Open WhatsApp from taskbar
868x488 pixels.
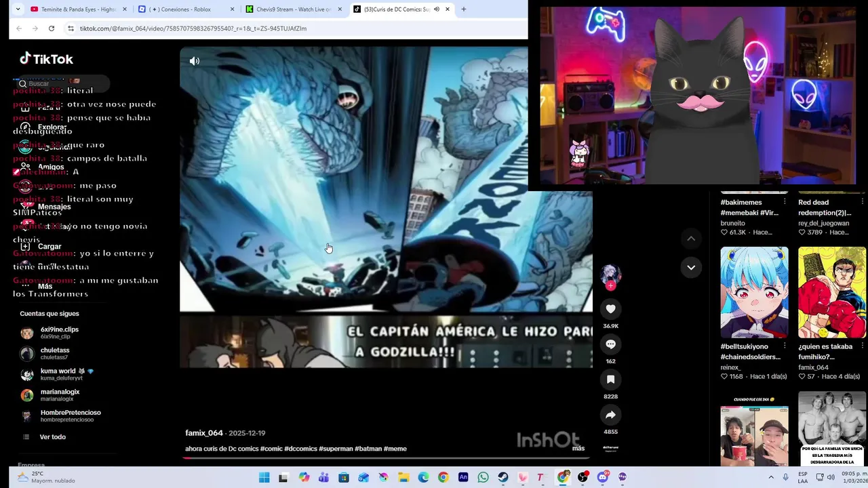tap(483, 478)
